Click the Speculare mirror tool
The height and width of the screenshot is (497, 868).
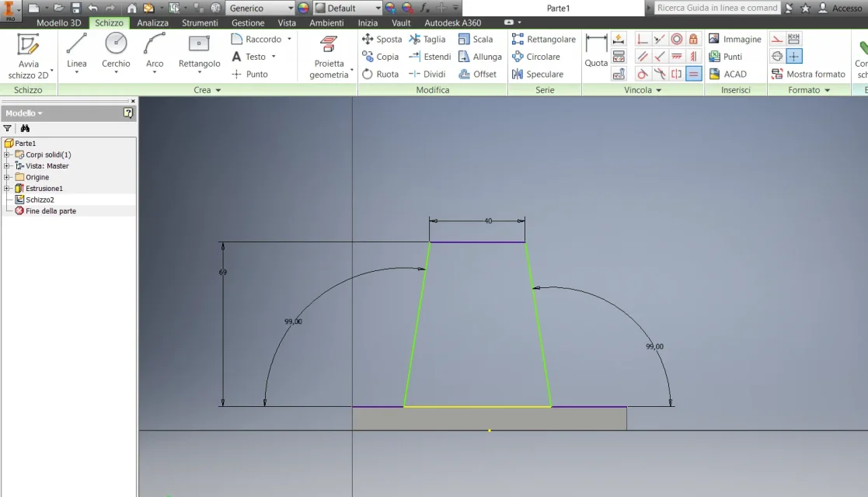pyautogui.click(x=538, y=75)
